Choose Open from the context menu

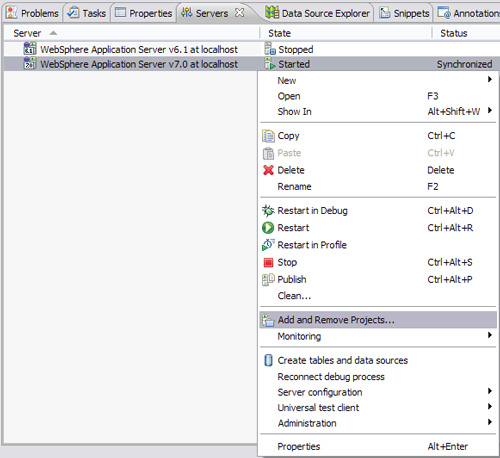point(378,96)
